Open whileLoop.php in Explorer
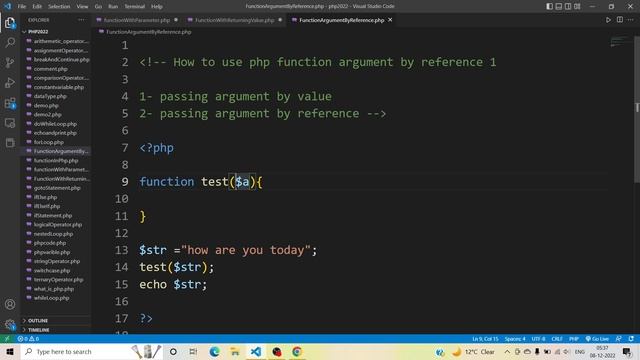 point(51,298)
